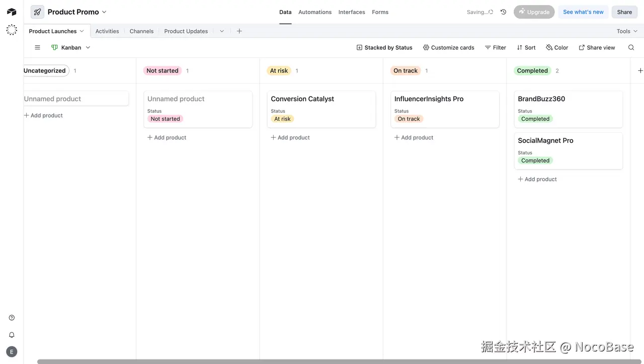Open the Tools dropdown
Screen dimensions: 644x364
(x=626, y=31)
